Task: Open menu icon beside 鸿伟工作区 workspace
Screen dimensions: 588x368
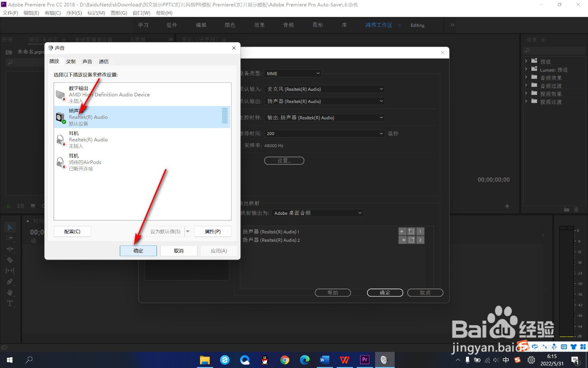Action: point(399,25)
